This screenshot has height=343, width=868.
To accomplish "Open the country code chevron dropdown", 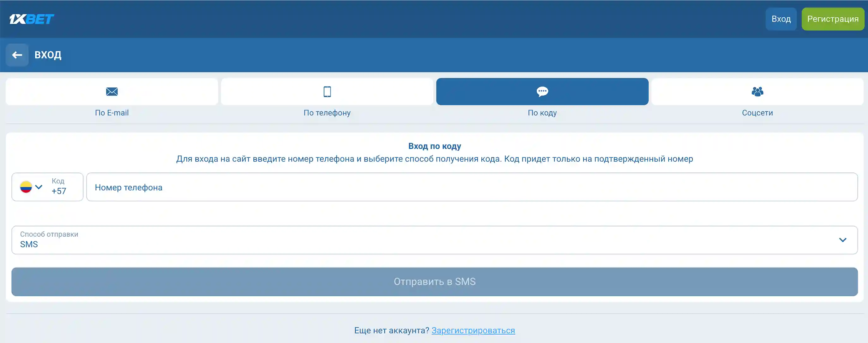I will [39, 187].
